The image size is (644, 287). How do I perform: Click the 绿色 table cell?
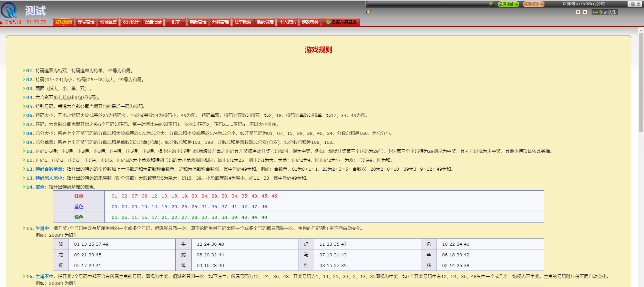[x=79, y=217]
